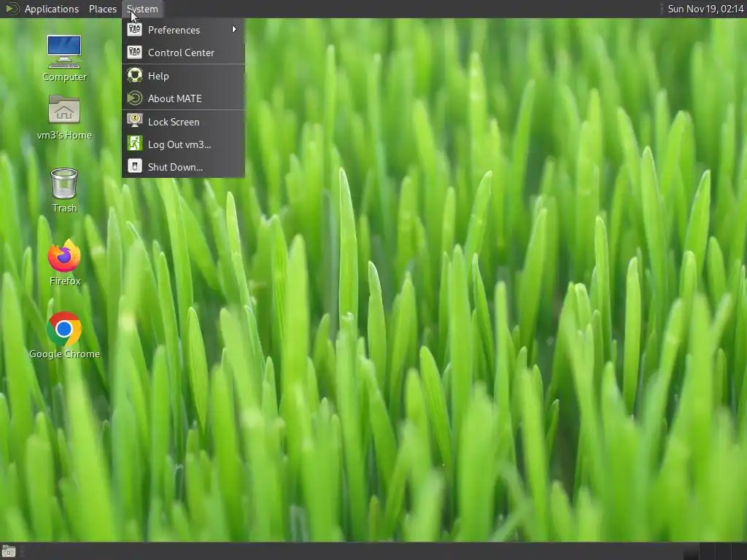Screen dimensions: 747x560
Task: Select the Firefox label text
Action: coord(65,281)
